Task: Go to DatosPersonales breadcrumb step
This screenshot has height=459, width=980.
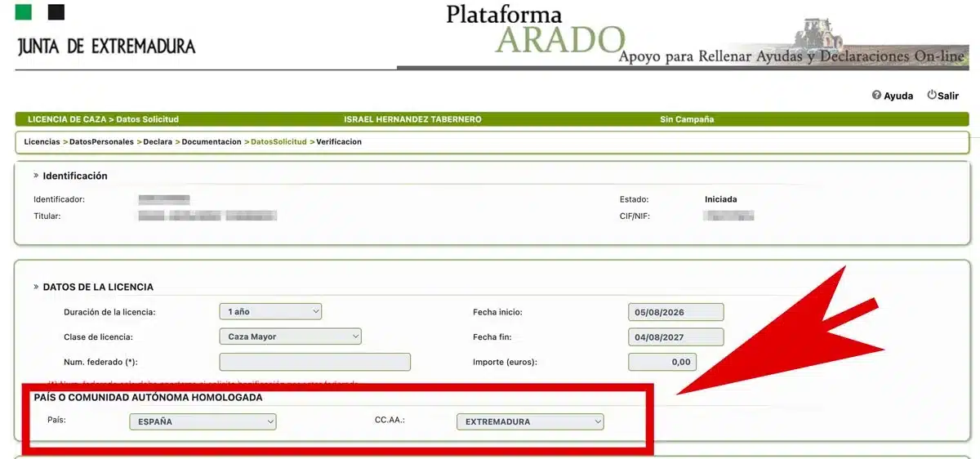Action: pyautogui.click(x=101, y=141)
